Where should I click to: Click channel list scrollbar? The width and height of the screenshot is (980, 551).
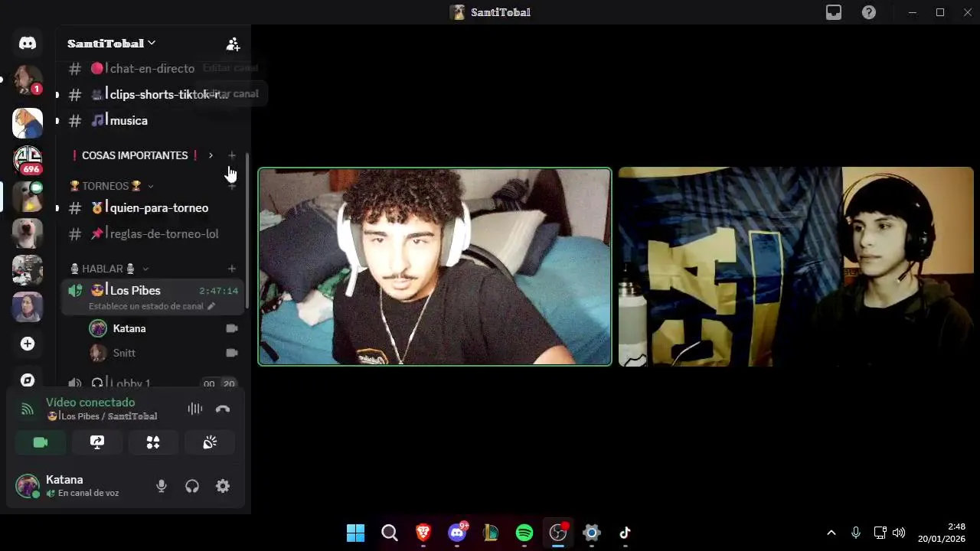click(x=247, y=230)
